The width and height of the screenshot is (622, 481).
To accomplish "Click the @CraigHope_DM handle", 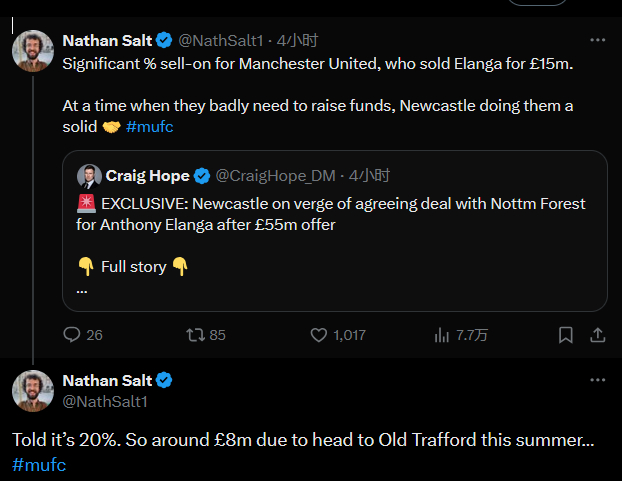I will click(x=276, y=176).
